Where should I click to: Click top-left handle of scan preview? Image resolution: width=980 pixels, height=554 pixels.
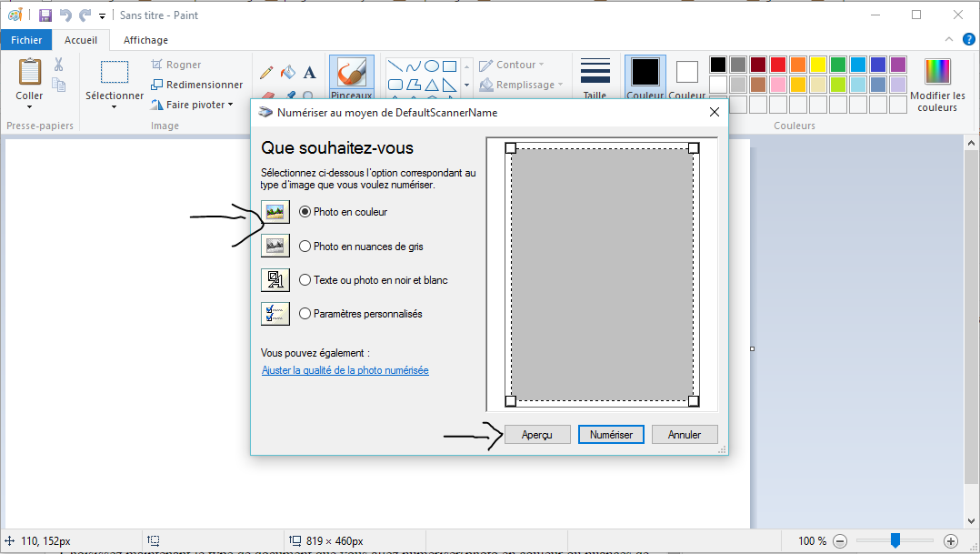(x=511, y=147)
